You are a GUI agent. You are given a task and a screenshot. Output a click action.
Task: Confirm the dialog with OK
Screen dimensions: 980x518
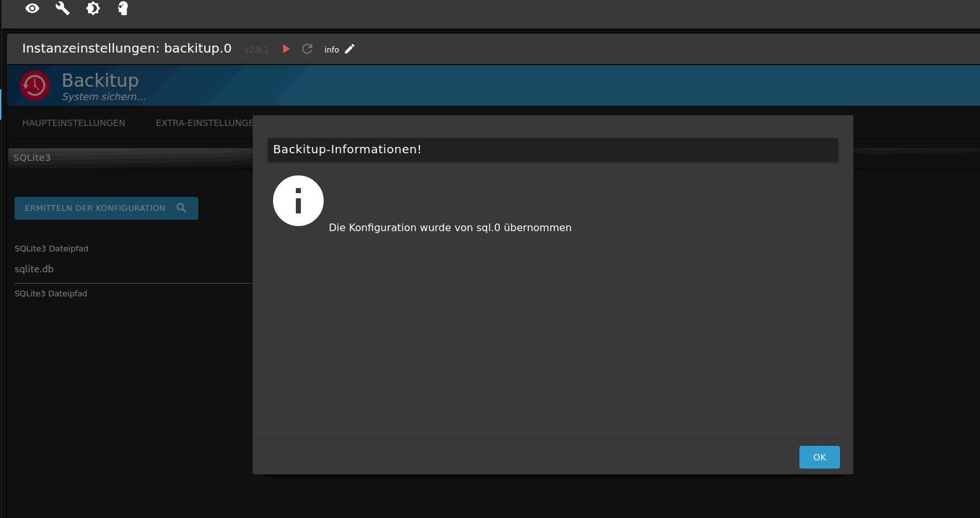(x=820, y=457)
